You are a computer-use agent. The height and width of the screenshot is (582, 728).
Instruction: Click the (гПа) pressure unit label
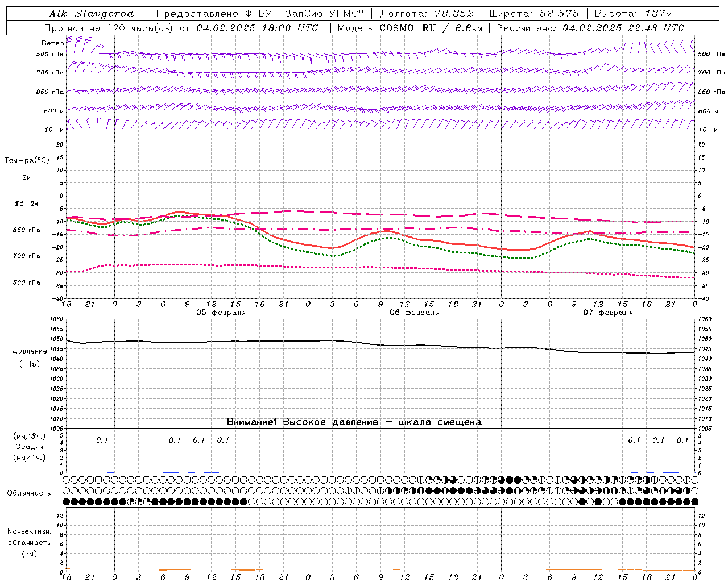(30, 364)
